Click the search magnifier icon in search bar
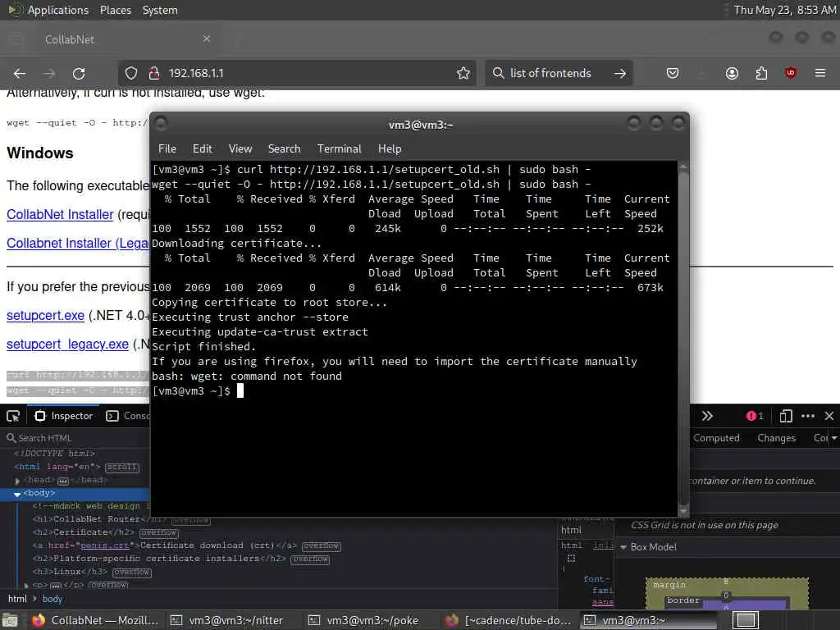This screenshot has width=840, height=630. 498,73
